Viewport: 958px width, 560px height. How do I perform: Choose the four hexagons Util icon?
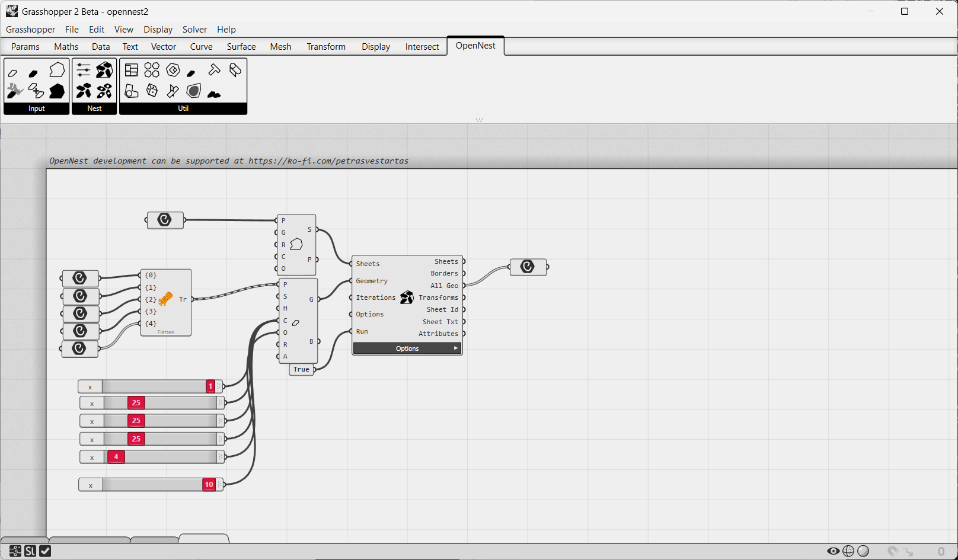point(152,70)
